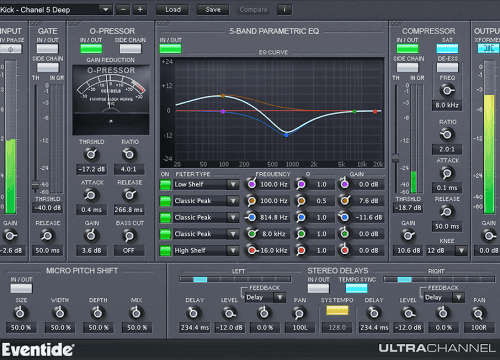500x360 pixels.
Task: Click the Micro Pitch Shift Size knob
Action: click(x=20, y=313)
